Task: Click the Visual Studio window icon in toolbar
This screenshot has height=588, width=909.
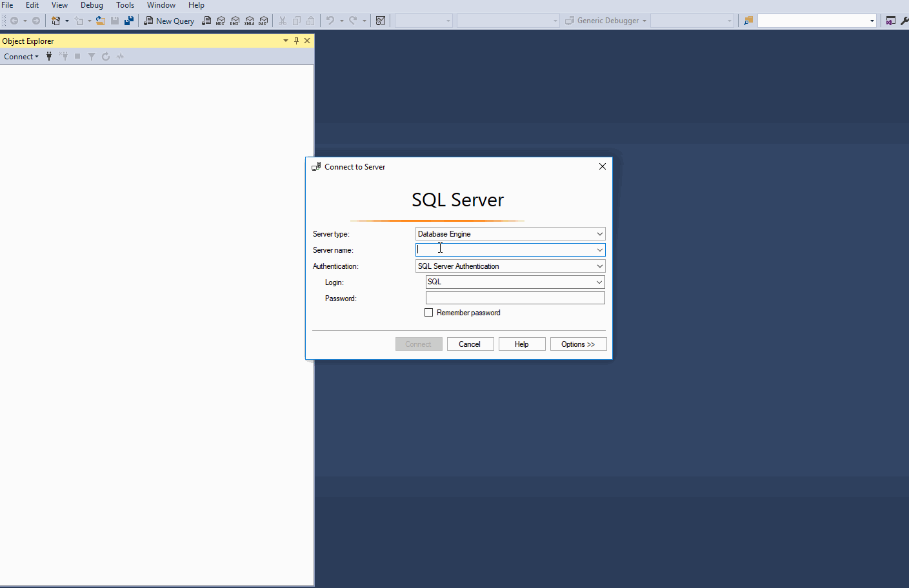Action: coord(890,21)
